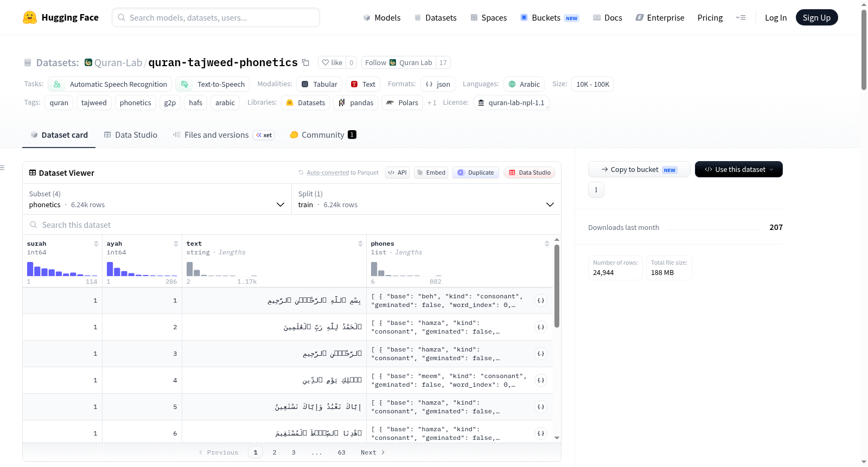Select the Arabic language tag
Image resolution: width=868 pixels, height=467 pixels.
[x=524, y=84]
